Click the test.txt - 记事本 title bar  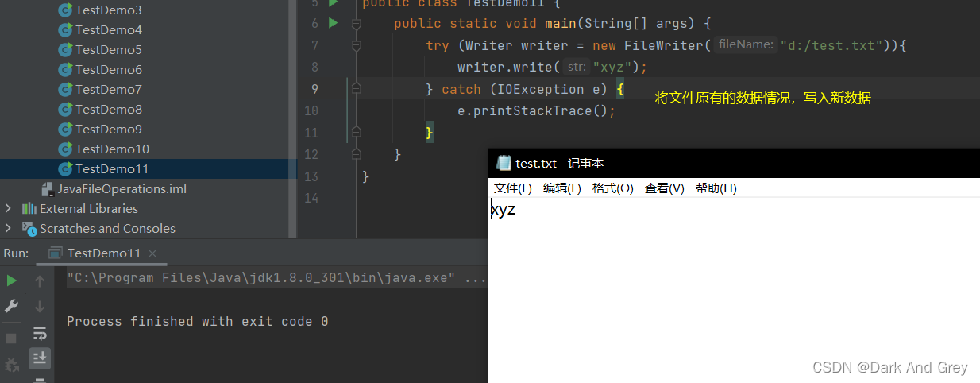click(x=734, y=163)
